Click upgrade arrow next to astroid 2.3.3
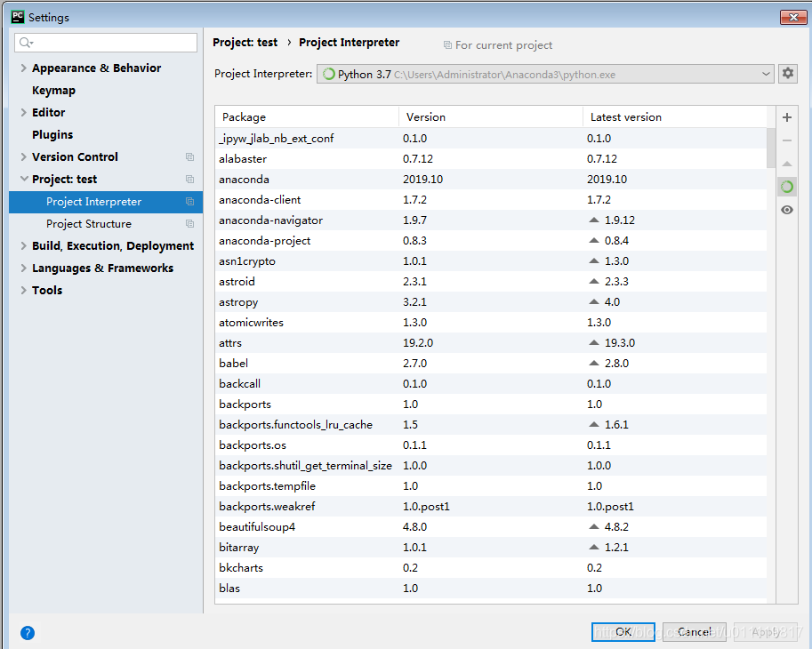Image resolution: width=812 pixels, height=649 pixels. 594,282
